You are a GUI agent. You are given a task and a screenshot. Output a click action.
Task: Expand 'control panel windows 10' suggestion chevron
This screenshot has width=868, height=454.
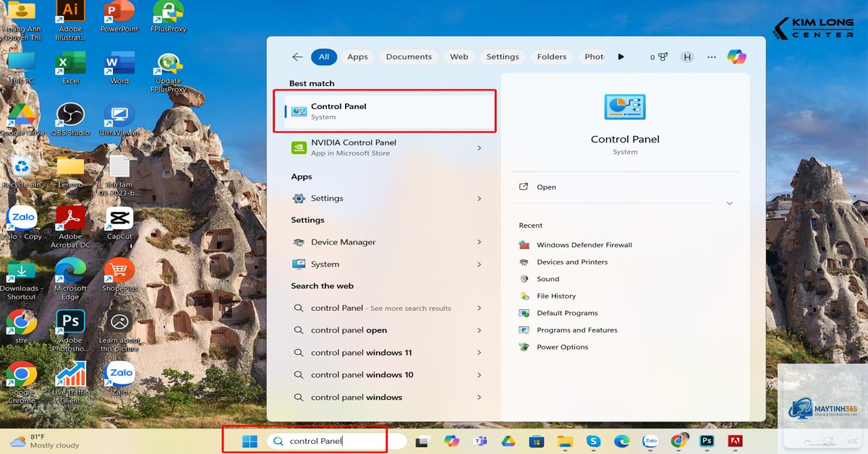pyautogui.click(x=479, y=374)
